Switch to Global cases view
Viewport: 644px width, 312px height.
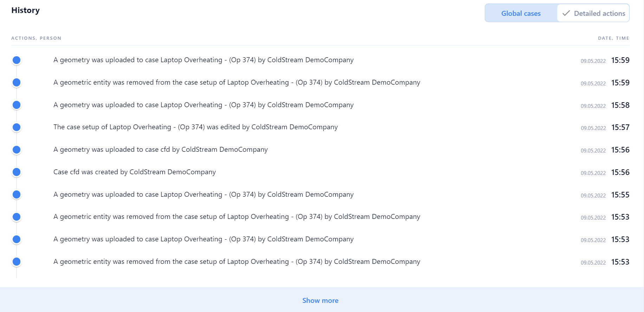521,13
